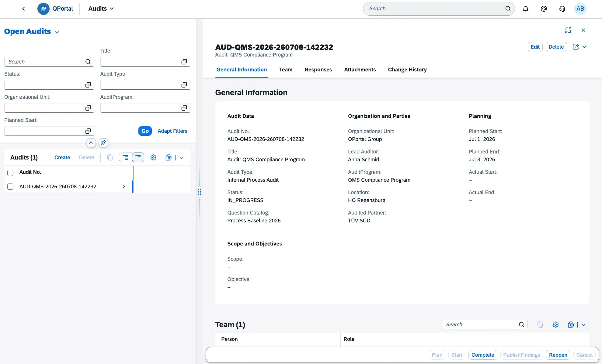This screenshot has width=602, height=364.
Task: Enter full screen mode for detail panel
Action: [568, 30]
